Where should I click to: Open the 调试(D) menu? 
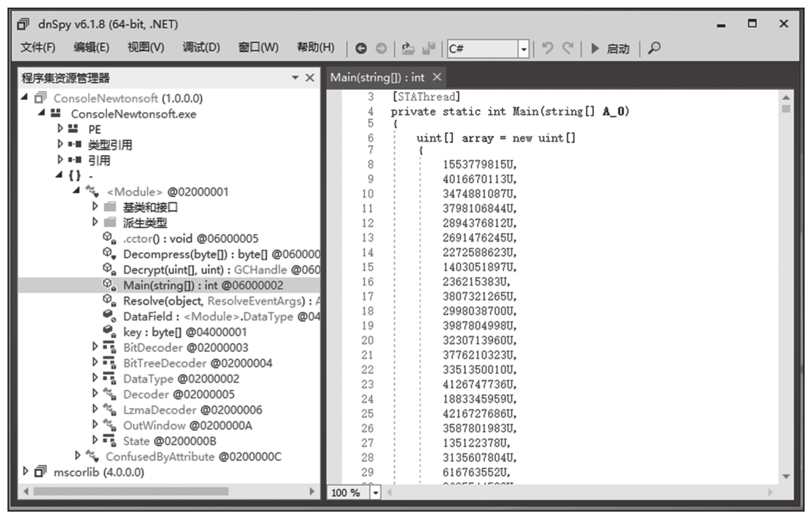click(x=201, y=48)
